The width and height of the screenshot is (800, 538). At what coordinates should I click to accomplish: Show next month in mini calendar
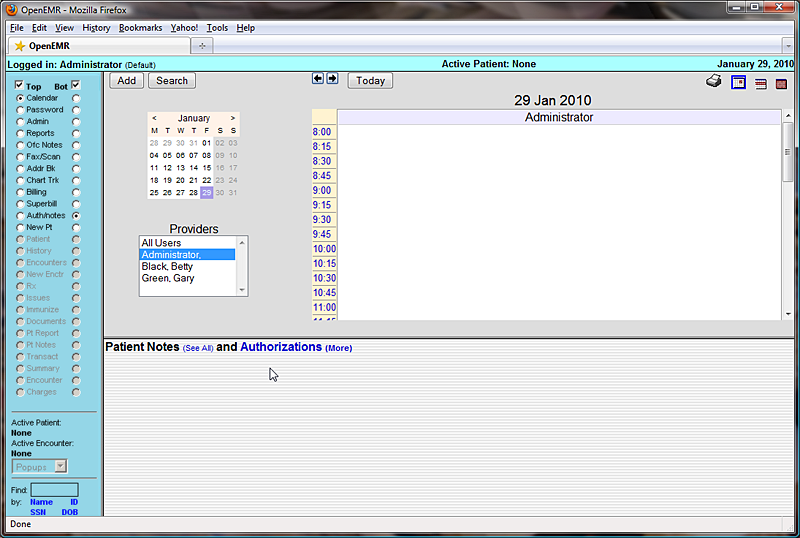233,118
